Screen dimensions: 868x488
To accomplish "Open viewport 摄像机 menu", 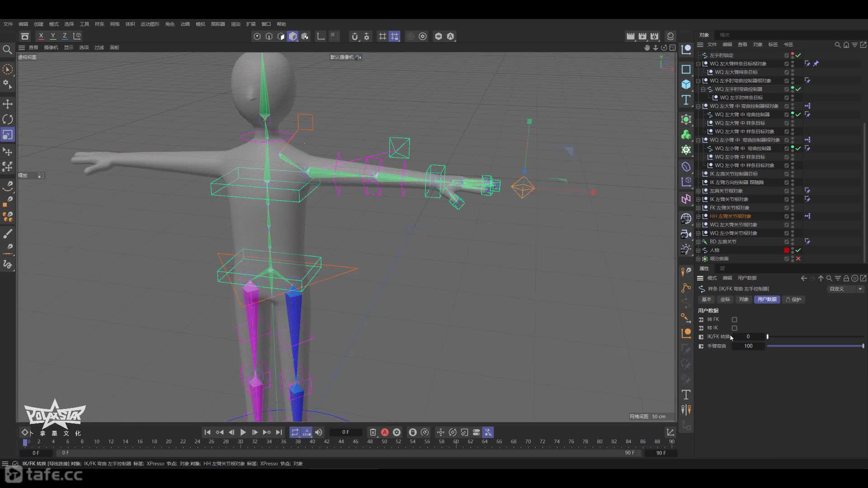I will 51,47.
